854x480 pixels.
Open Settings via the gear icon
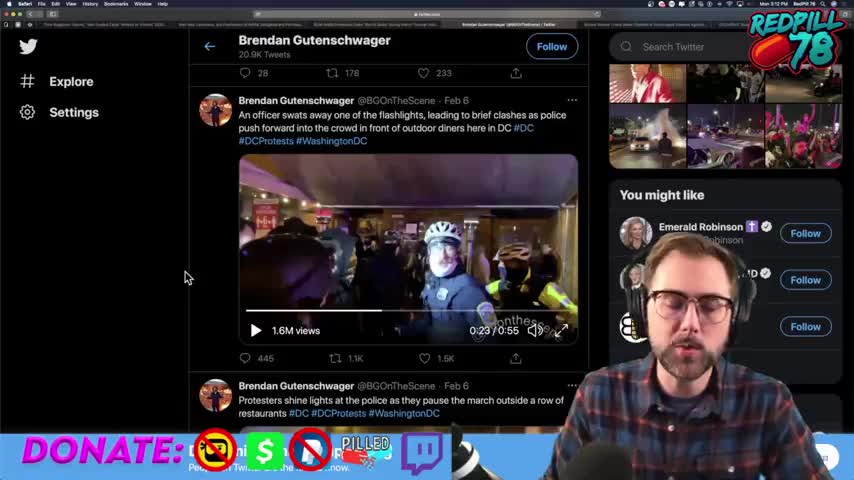27,112
